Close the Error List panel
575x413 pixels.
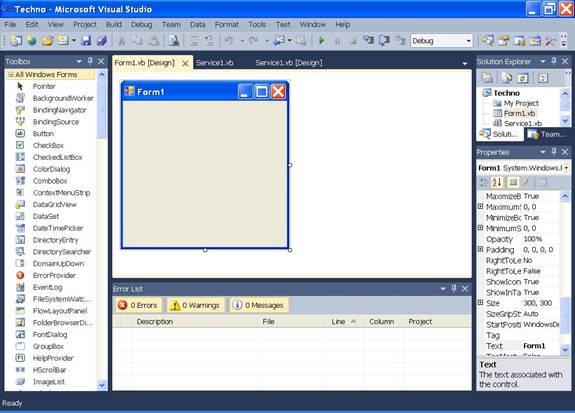[465, 289]
